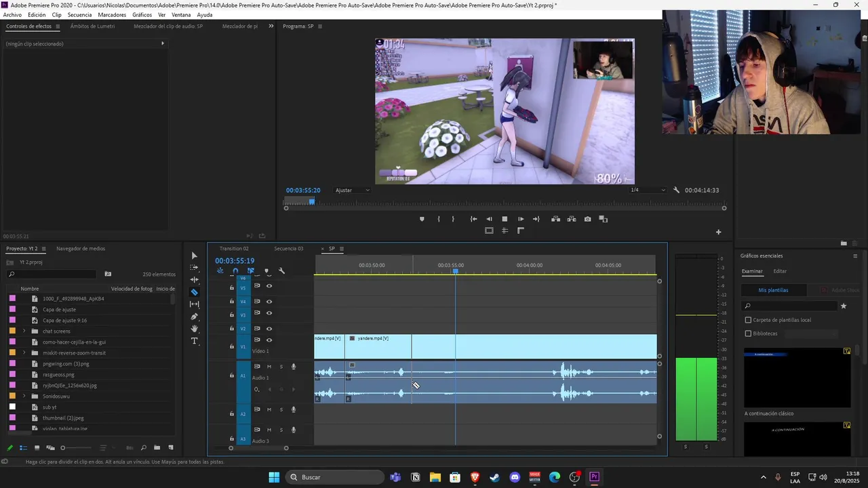Viewport: 868px width, 488px height.
Task: Select the Track Select Forward tool
Action: (x=195, y=268)
